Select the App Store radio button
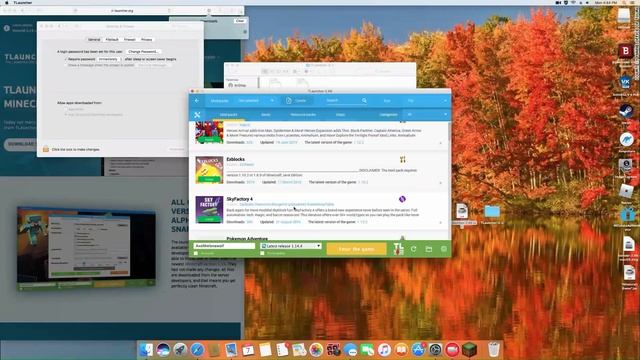The height and width of the screenshot is (360, 640). (x=66, y=109)
